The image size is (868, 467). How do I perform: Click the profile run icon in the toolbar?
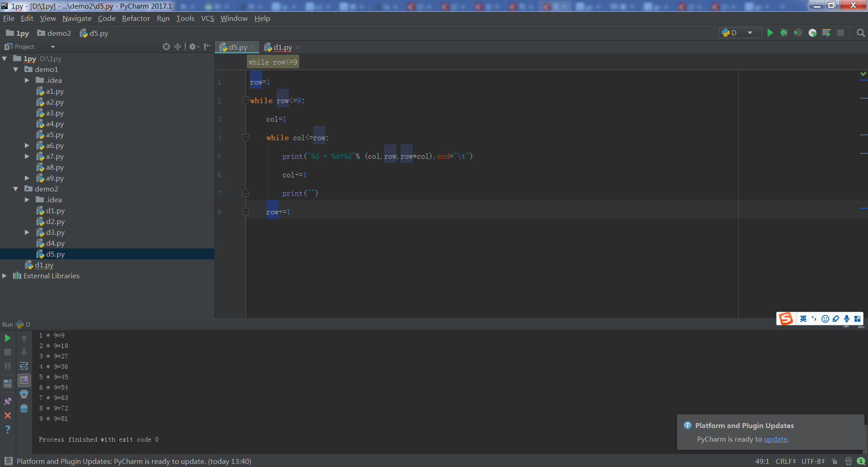(812, 33)
